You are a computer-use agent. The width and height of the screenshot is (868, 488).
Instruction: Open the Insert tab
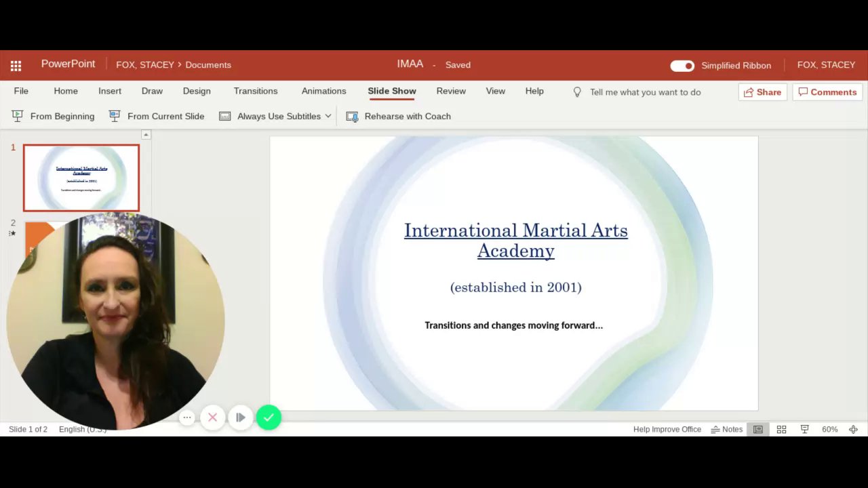[x=110, y=91]
